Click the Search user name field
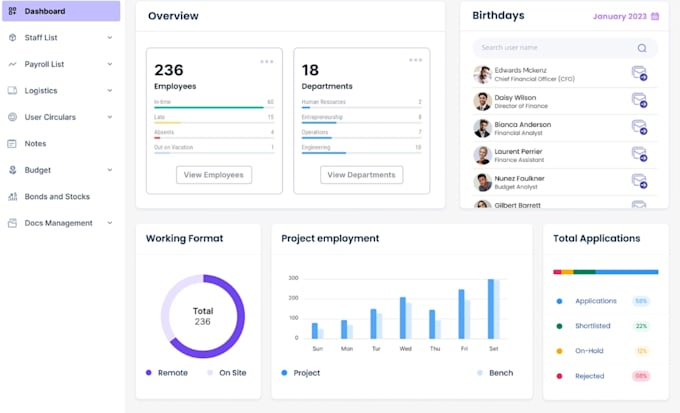680x413 pixels. [555, 47]
